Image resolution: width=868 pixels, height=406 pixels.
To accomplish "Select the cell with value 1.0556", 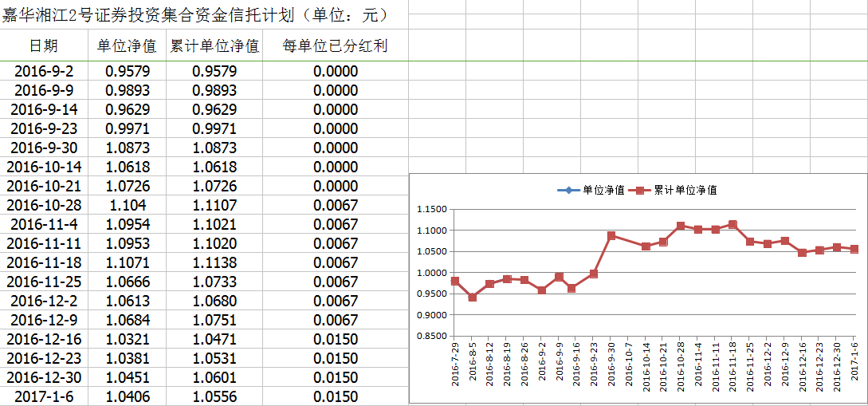I will [x=214, y=396].
